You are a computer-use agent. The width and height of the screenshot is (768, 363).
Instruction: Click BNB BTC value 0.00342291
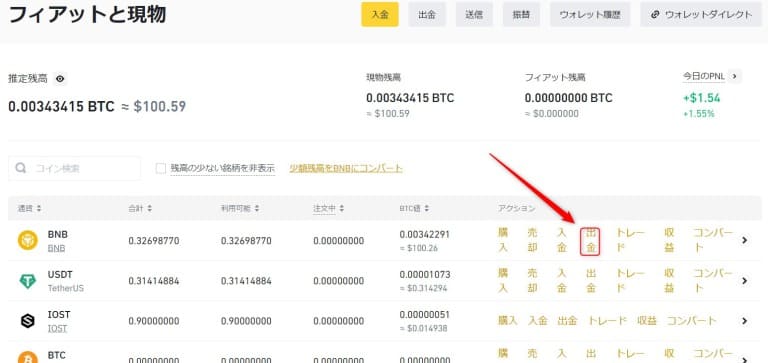[425, 234]
